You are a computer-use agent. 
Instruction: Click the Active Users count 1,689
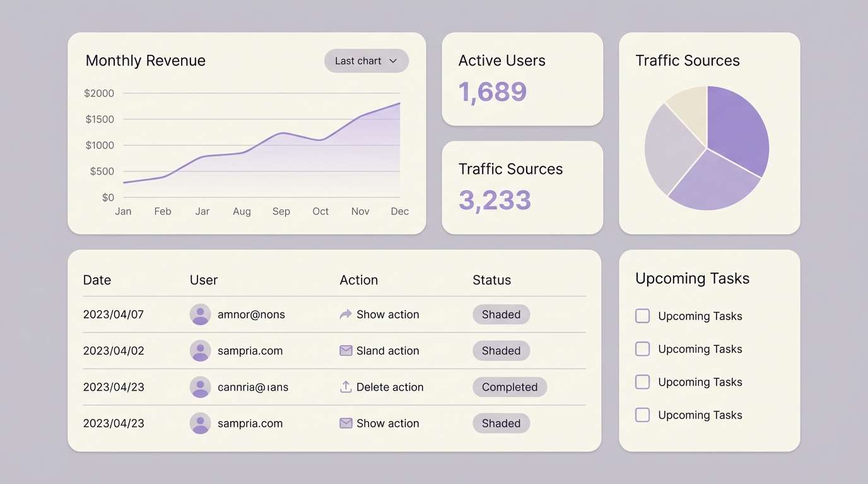[x=492, y=92]
